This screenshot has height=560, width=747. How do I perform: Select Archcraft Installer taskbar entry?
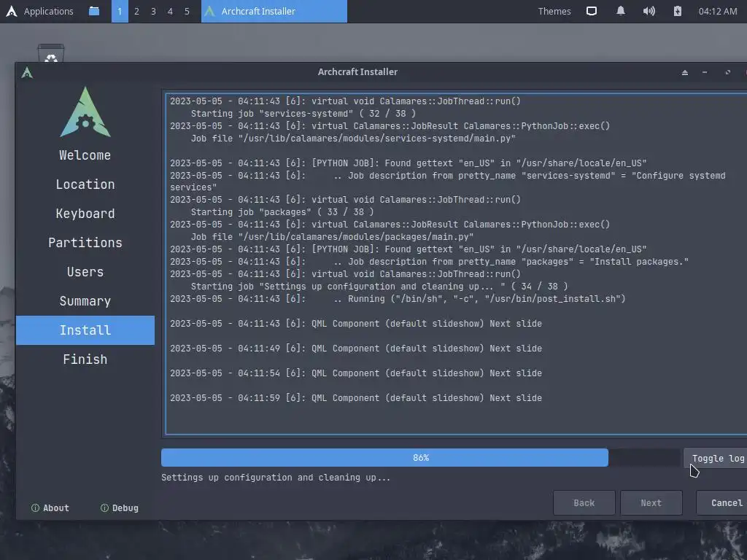274,11
